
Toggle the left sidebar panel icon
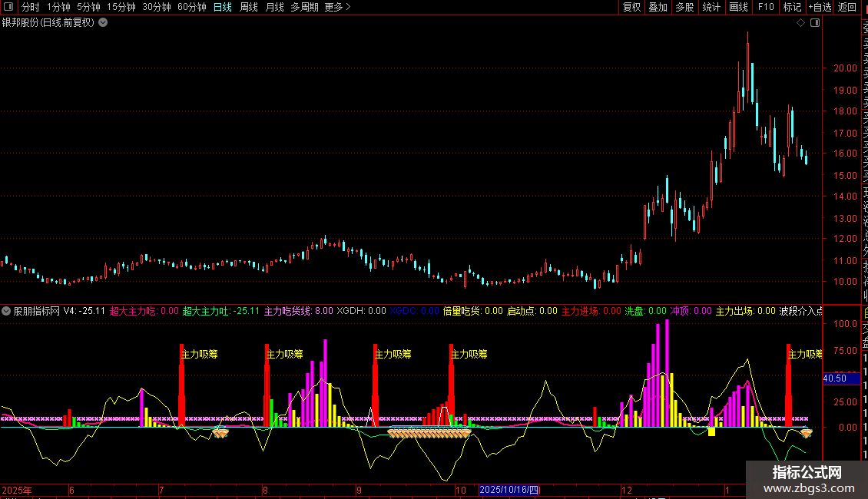(x=8, y=7)
